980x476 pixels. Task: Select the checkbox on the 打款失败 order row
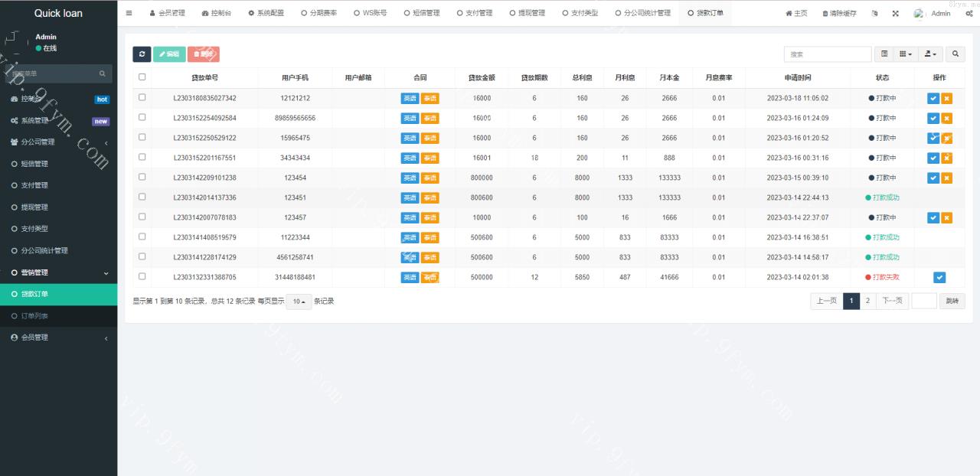[142, 277]
